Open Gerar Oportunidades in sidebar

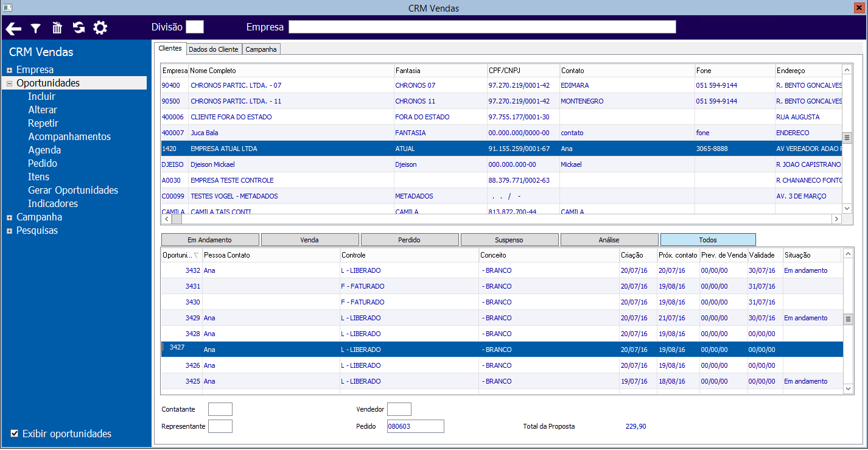click(73, 190)
